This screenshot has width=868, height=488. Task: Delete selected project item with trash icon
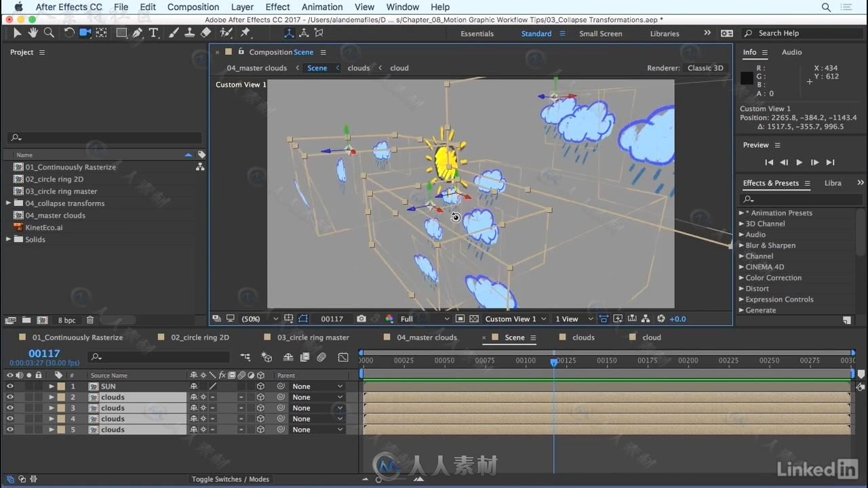[90, 320]
